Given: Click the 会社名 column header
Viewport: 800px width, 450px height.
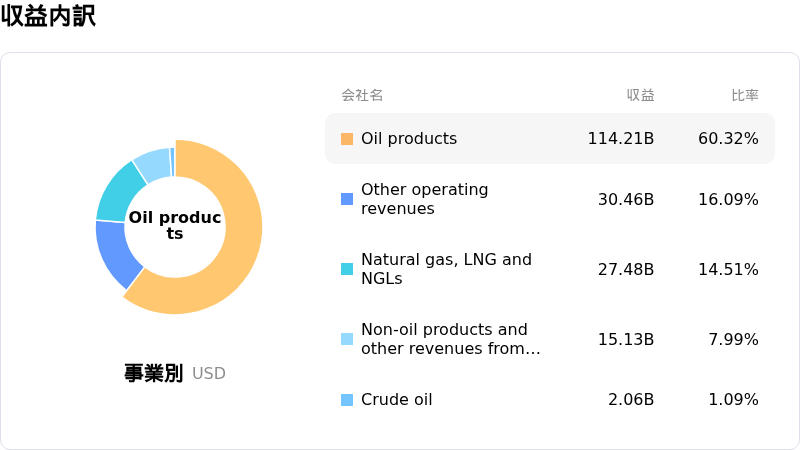Looking at the screenshot, I should point(362,96).
